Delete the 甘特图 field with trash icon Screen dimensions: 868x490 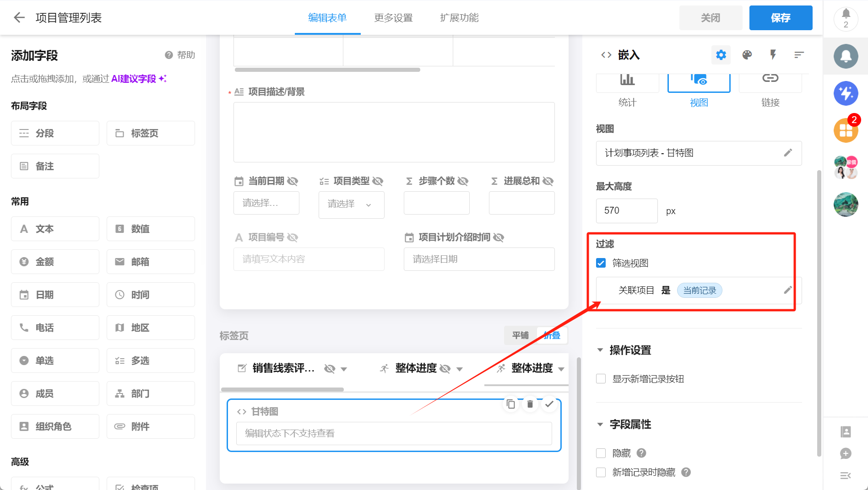click(530, 404)
